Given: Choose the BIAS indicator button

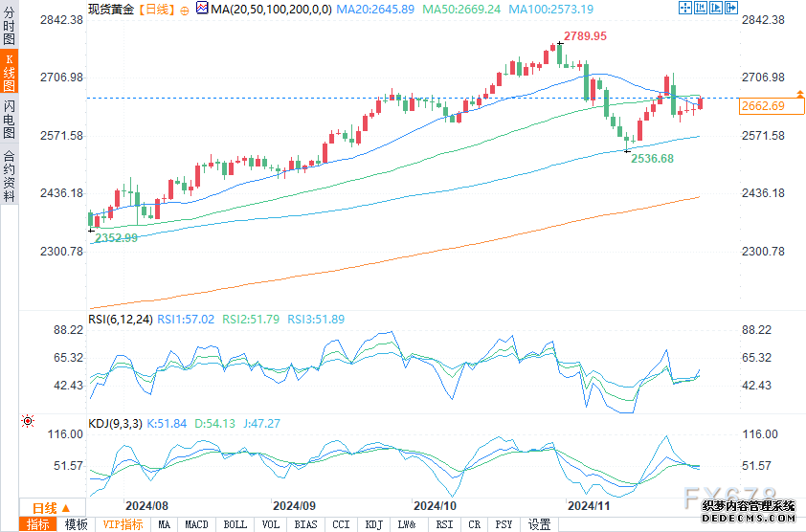Looking at the screenshot, I should pyautogui.click(x=306, y=524).
